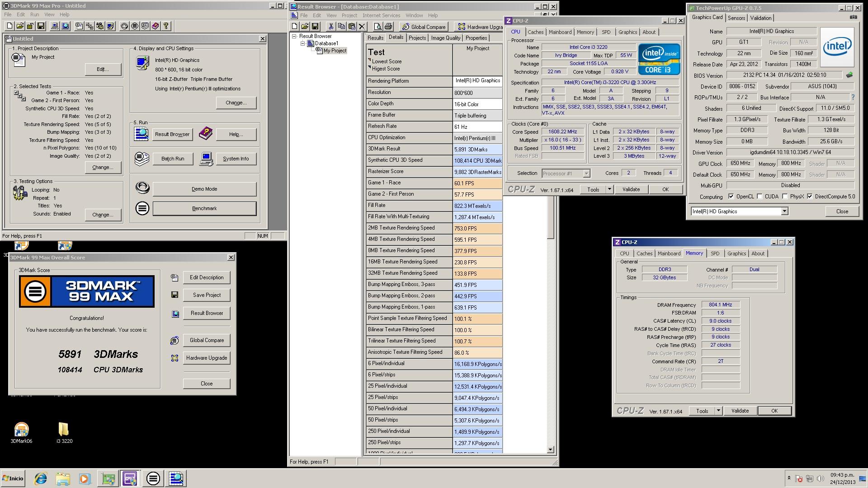Viewport: 868px width, 488px height.
Task: Open Intel(R) HD Graphics dropdown in GPU-Z
Action: coord(784,211)
